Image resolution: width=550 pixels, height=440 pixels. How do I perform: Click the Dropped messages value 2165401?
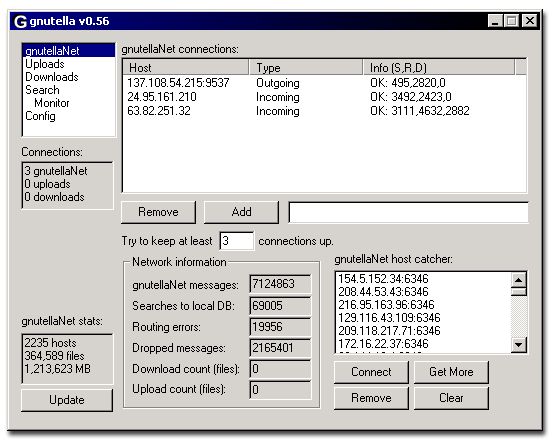tap(280, 348)
